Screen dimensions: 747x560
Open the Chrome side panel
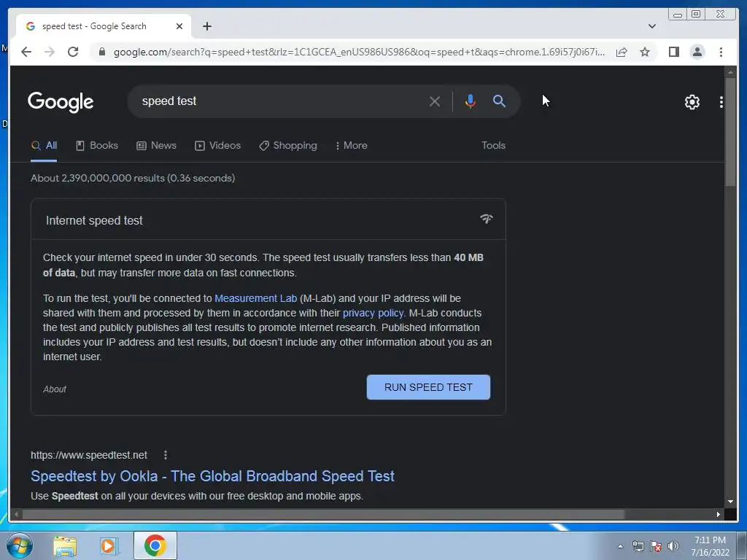[673, 52]
